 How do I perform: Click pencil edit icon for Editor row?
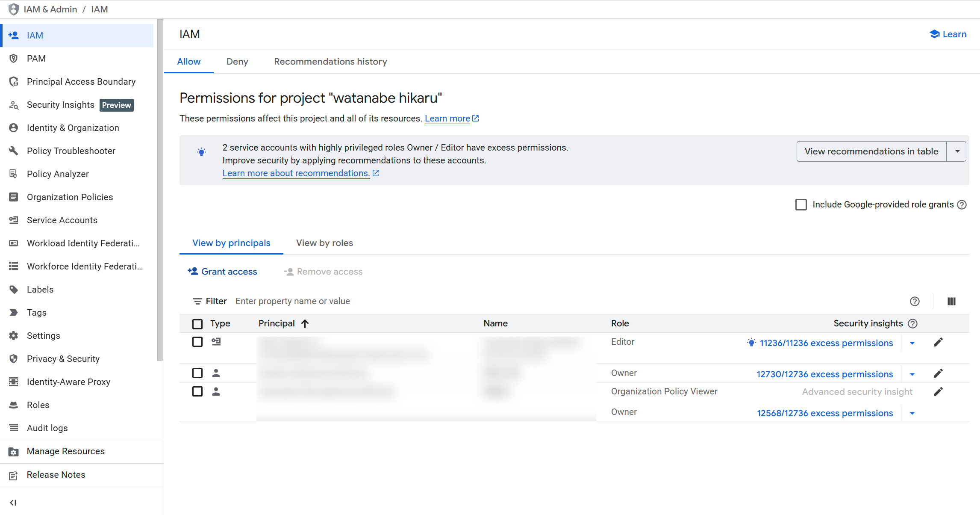(x=938, y=342)
